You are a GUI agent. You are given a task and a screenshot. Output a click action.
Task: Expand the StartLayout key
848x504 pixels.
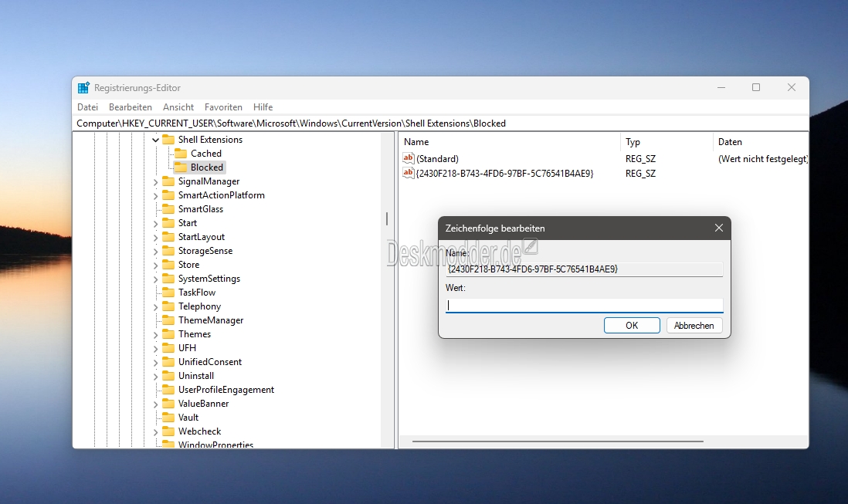click(156, 237)
